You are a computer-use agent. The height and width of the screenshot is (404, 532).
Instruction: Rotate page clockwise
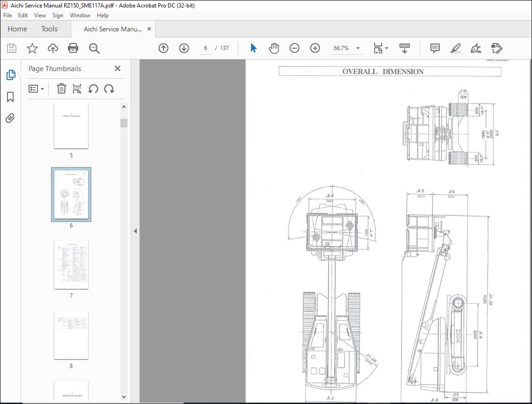click(x=109, y=89)
